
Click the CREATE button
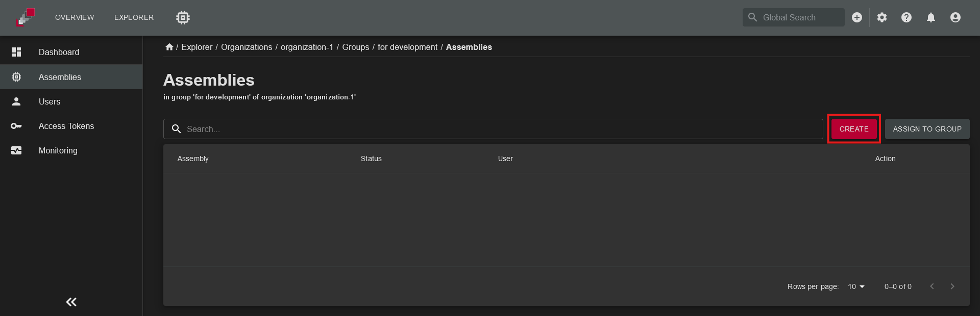(854, 129)
